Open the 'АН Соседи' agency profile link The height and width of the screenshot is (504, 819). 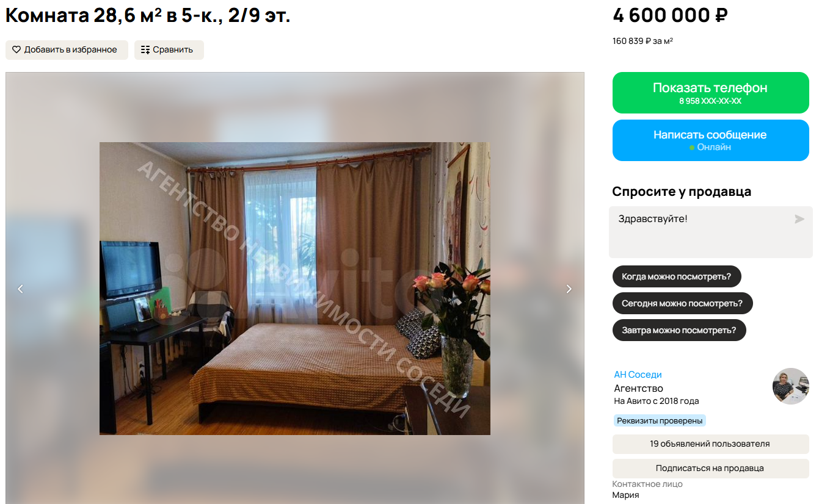638,375
